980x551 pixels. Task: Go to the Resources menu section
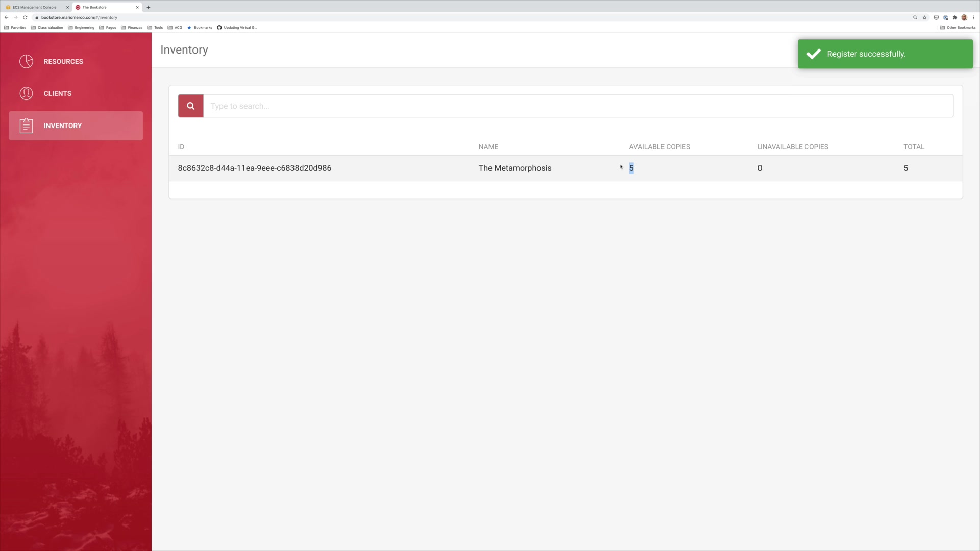(x=63, y=61)
